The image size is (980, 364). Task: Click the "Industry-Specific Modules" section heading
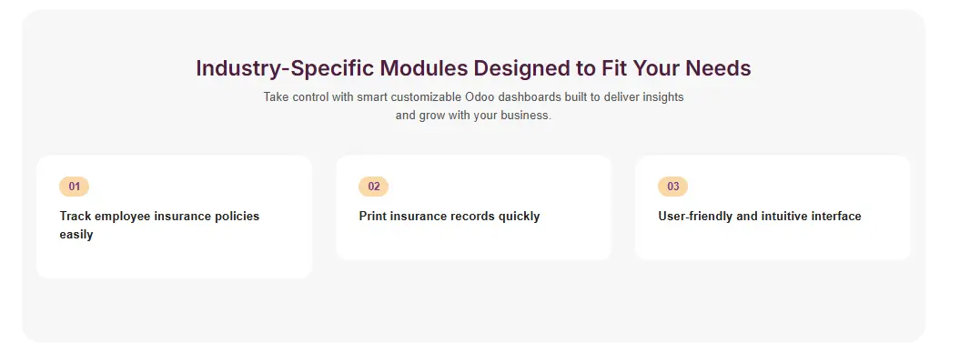tap(473, 68)
